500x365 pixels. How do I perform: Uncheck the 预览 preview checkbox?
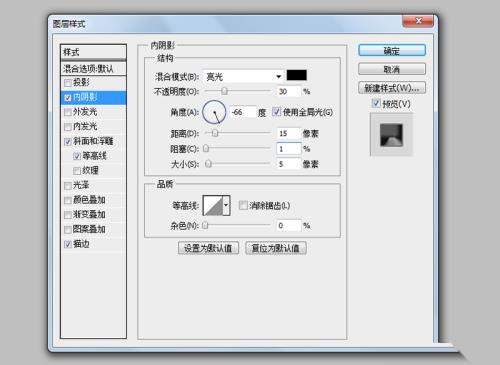point(376,103)
